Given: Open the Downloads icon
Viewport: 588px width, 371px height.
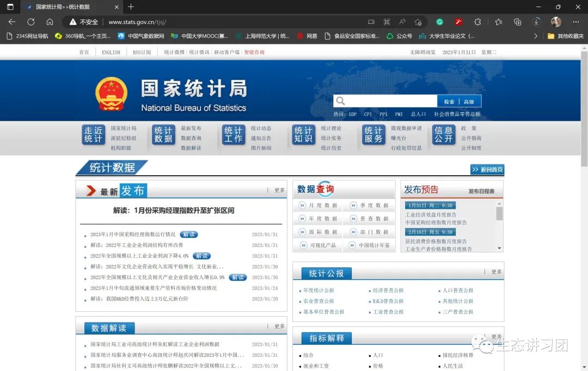Looking at the screenshot, I should pyautogui.click(x=537, y=22).
